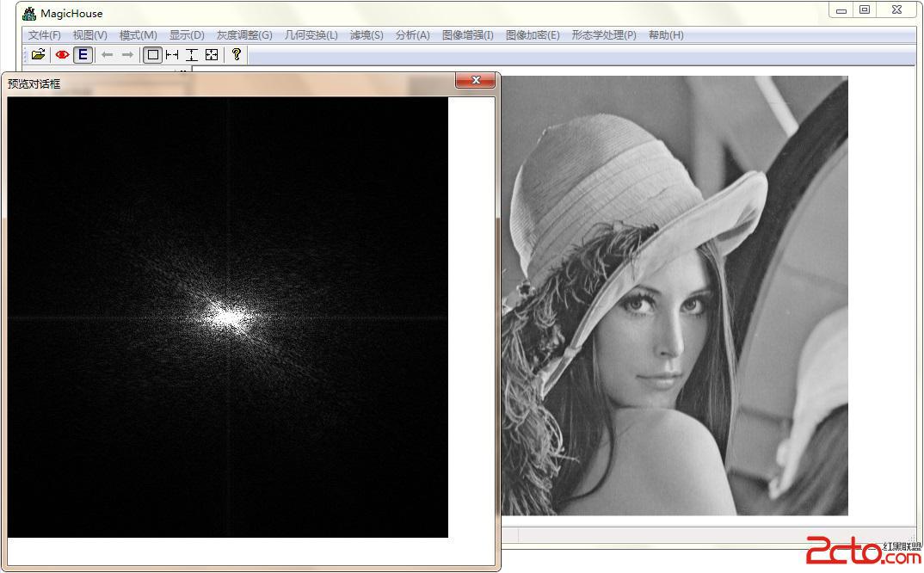Image resolution: width=924 pixels, height=573 pixels.
Task: Choose the fit-height display icon
Action: pyautogui.click(x=192, y=55)
